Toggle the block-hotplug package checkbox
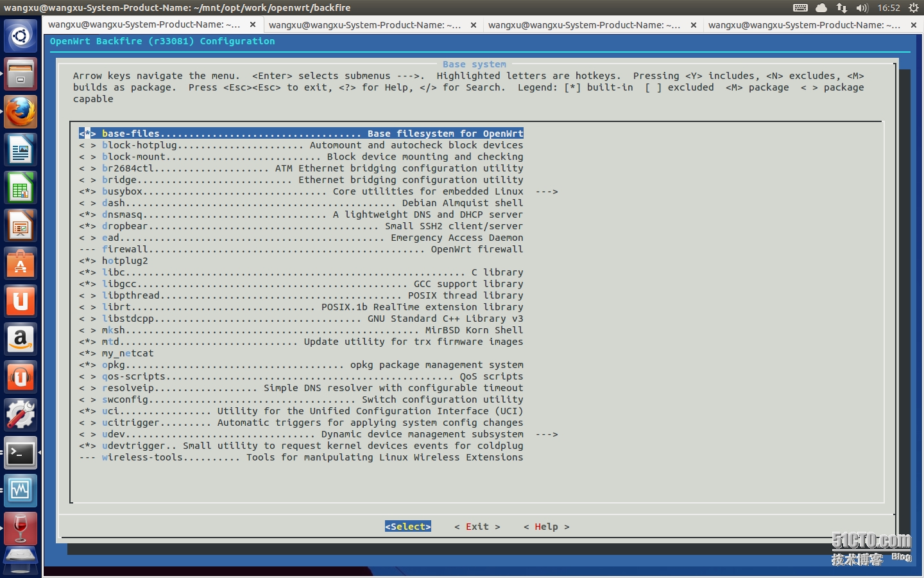This screenshot has height=578, width=924. click(x=88, y=145)
